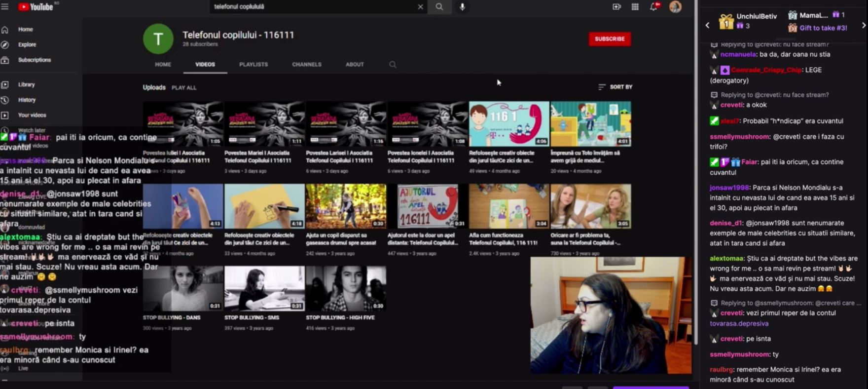Open Oricare ar fi problema ta thumbnail
868x389 pixels.
click(591, 206)
